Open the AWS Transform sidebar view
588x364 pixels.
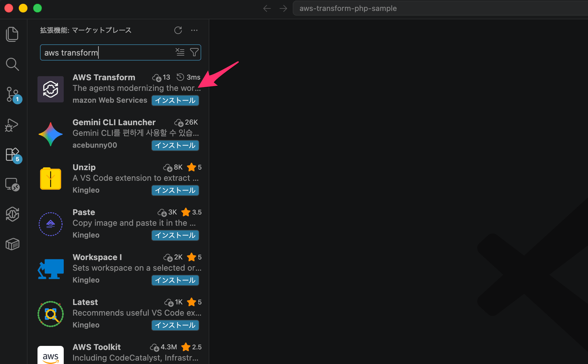click(x=12, y=214)
